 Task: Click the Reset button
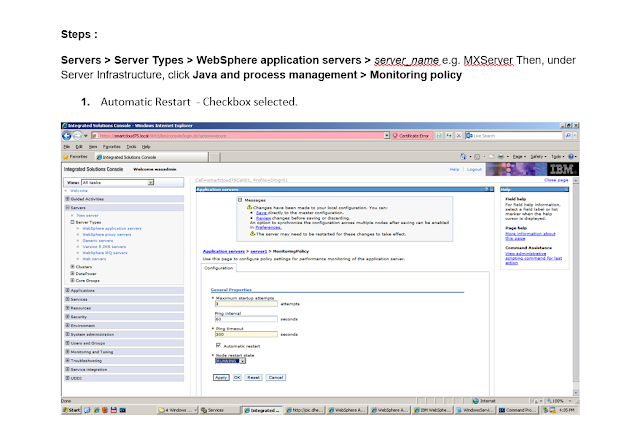pyautogui.click(x=253, y=377)
